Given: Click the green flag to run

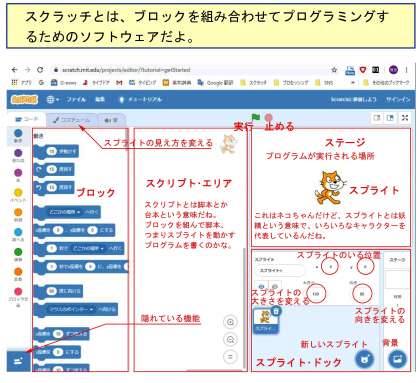Looking at the screenshot, I should (x=256, y=117).
